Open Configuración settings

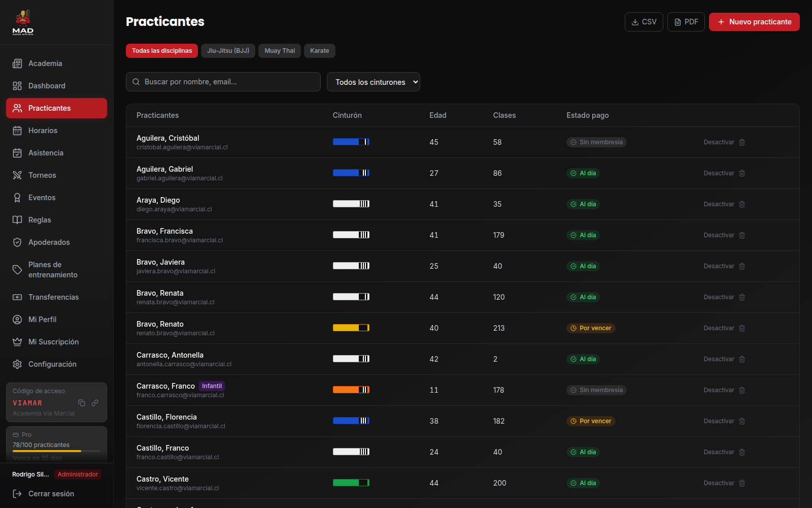click(x=56, y=364)
